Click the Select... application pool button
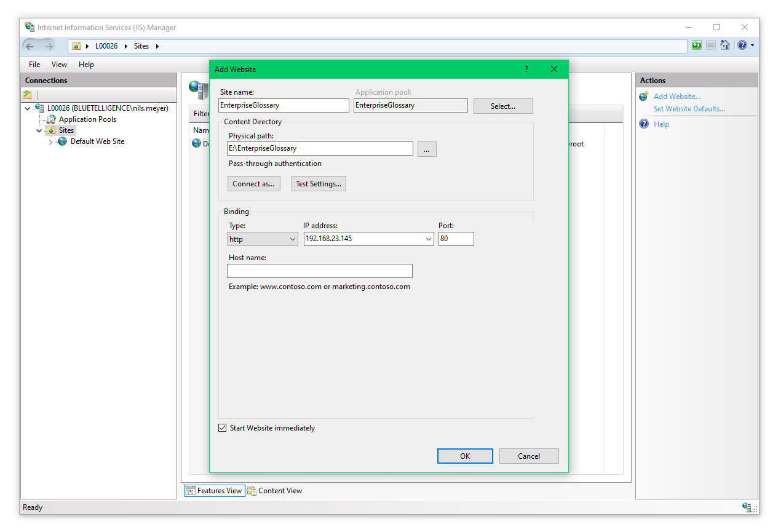778x532 pixels. coord(502,106)
